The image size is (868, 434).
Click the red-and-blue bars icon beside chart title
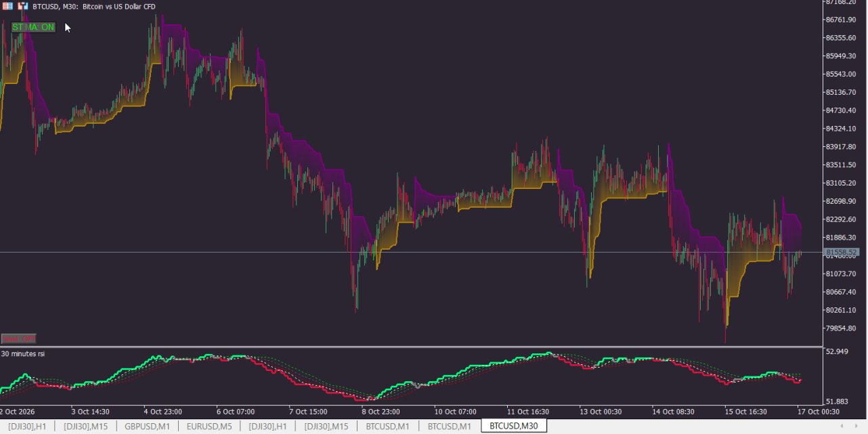pyautogui.click(x=23, y=6)
